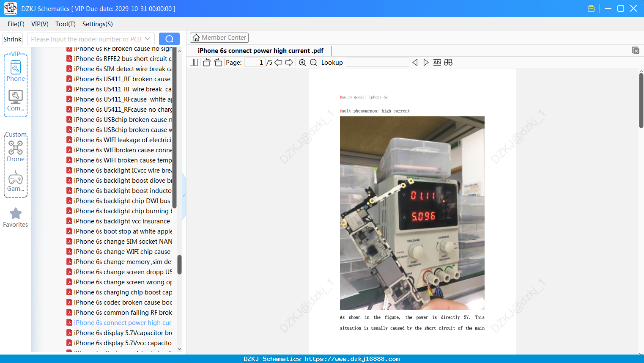Viewport: 644px width, 363px height.
Task: Open iPhone 6s common failing RF file
Action: (x=123, y=313)
